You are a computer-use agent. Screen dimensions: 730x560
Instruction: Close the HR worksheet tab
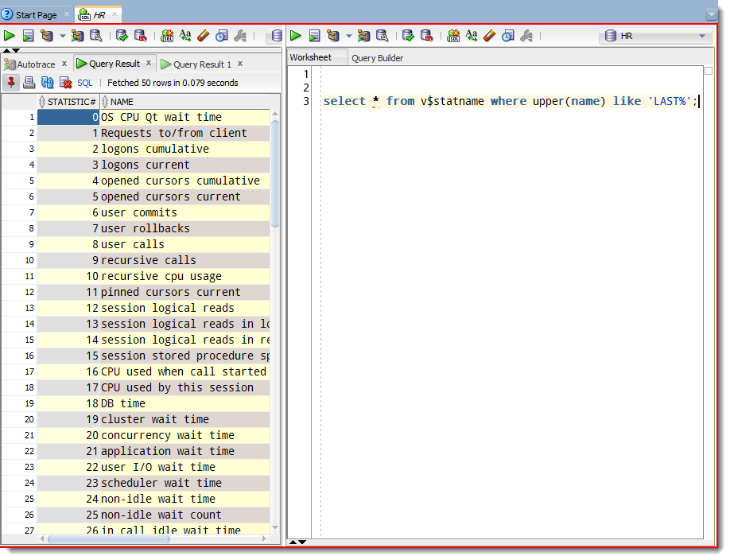click(114, 14)
